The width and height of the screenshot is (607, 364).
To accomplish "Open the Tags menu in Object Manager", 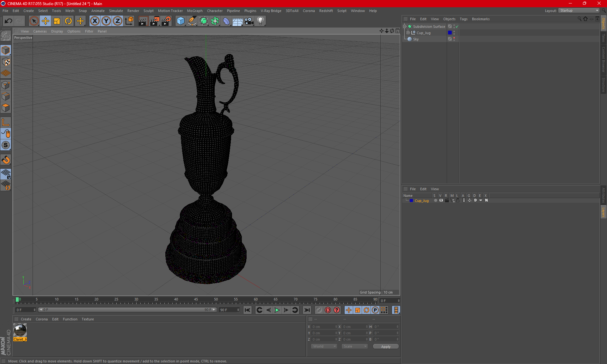I will click(x=463, y=19).
